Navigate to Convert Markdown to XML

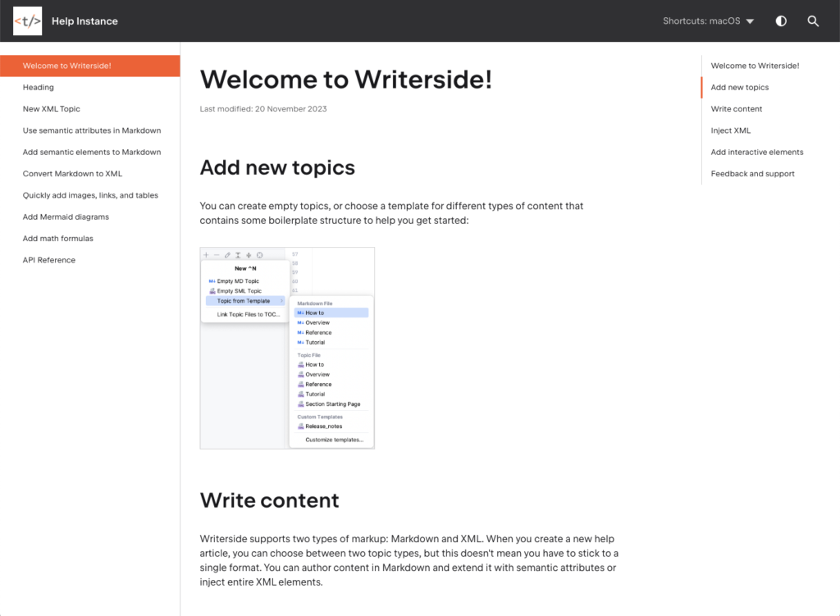[72, 174]
